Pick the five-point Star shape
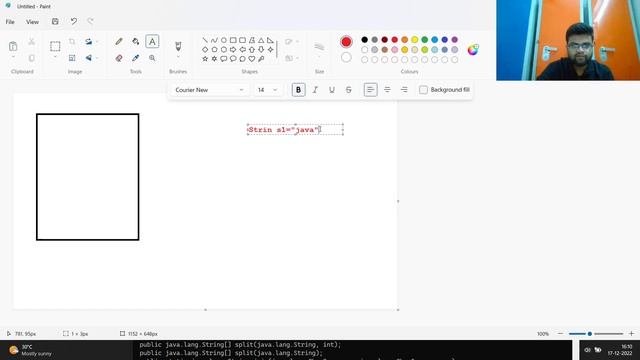The height and width of the screenshot is (360, 640). pyautogui.click(x=205, y=59)
